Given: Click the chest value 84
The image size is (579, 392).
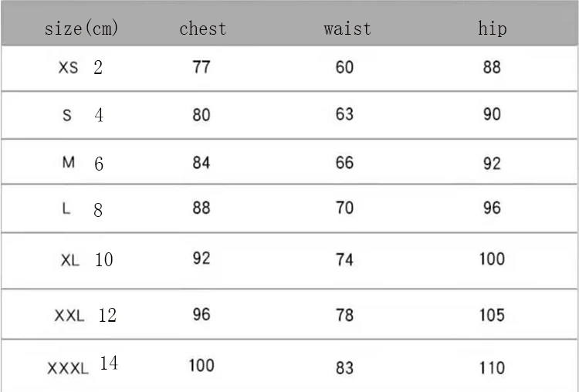Looking at the screenshot, I should coord(201,162).
